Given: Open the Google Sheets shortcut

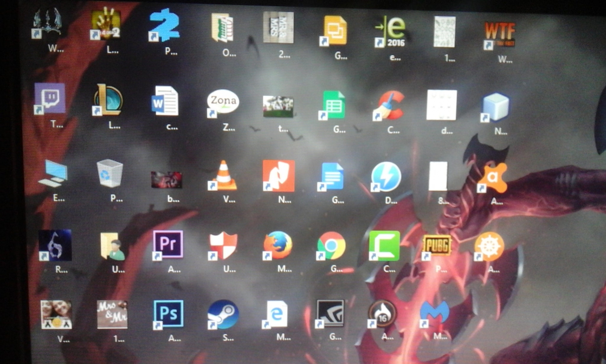Looking at the screenshot, I should coord(333,105).
